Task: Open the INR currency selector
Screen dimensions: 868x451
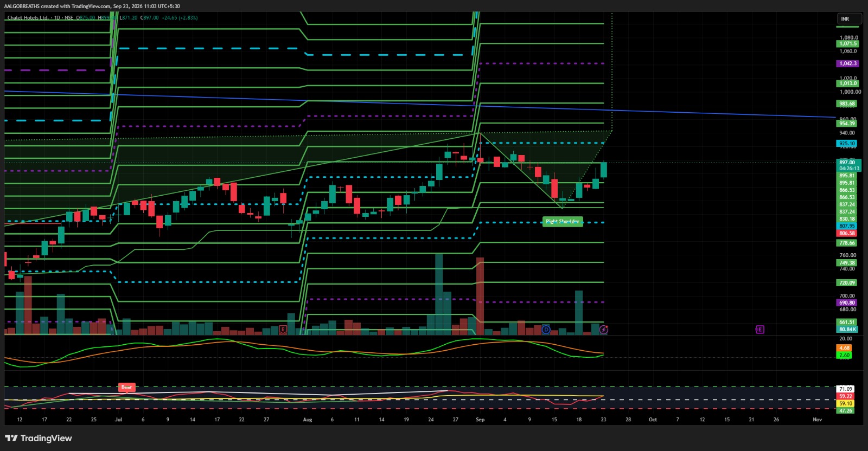Action: click(x=849, y=19)
